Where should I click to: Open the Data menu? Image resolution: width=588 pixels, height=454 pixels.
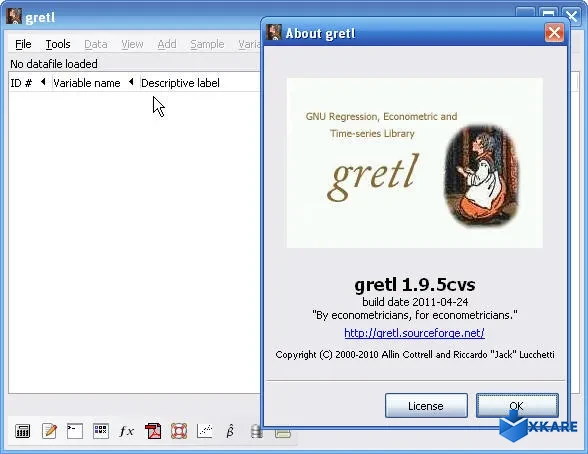[x=96, y=44]
